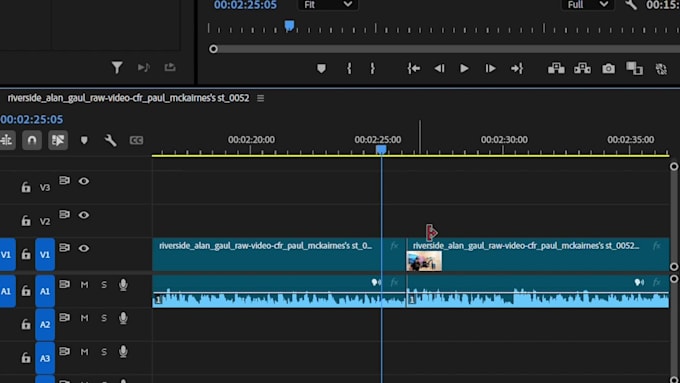Click the Program monitor timecode 00:02:25:05
Image resolution: width=680 pixels, height=383 pixels.
tap(245, 5)
